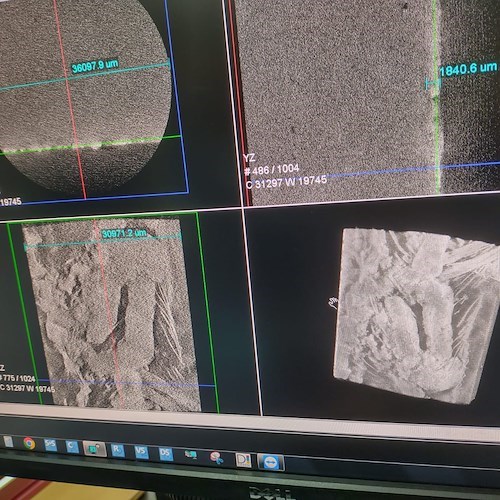Open the blue DS taskbar application
This screenshot has width=500, height=500.
tap(165, 454)
